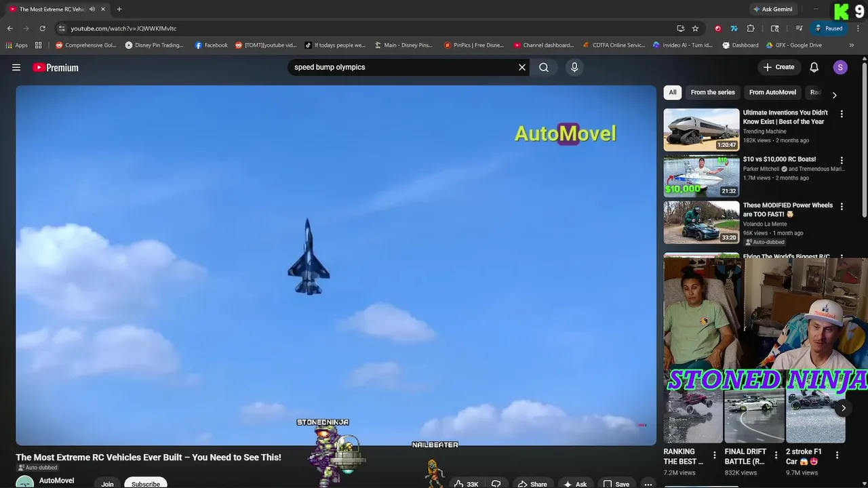Open the blue 7v extension icon
This screenshot has height=488, width=868.
click(x=734, y=28)
